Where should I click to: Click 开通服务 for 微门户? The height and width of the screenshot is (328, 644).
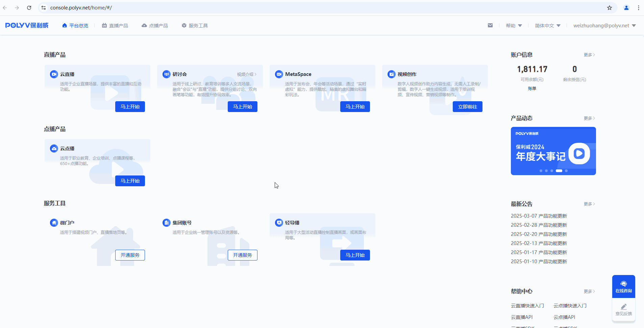click(130, 255)
